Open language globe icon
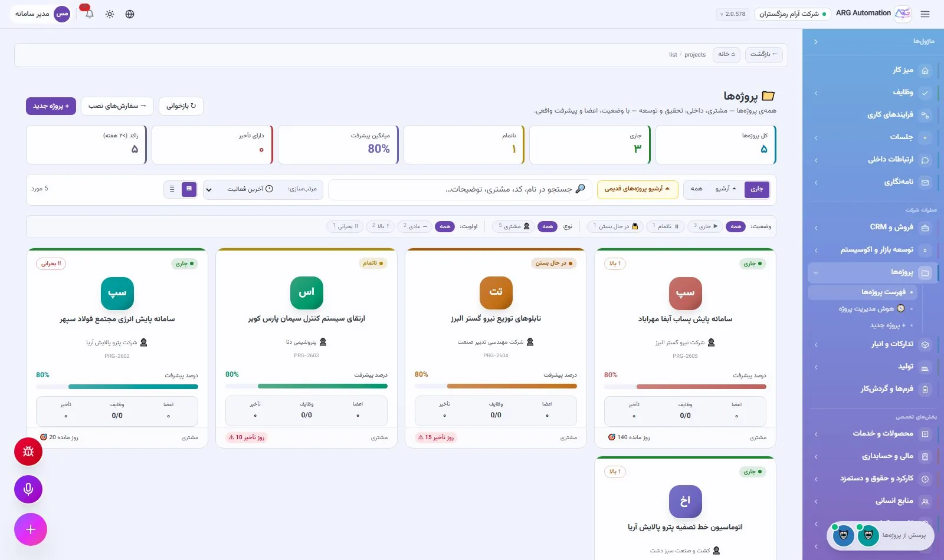The width and height of the screenshot is (944, 560). pos(130,14)
